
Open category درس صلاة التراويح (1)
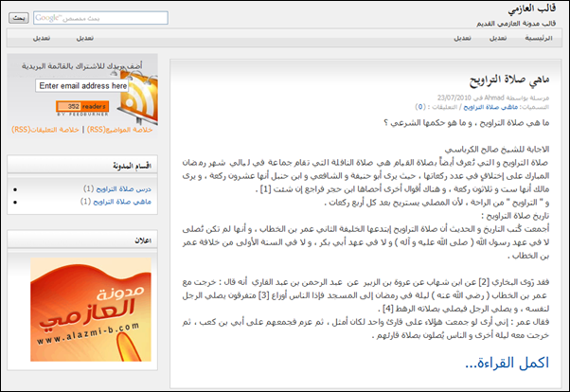click(x=117, y=188)
